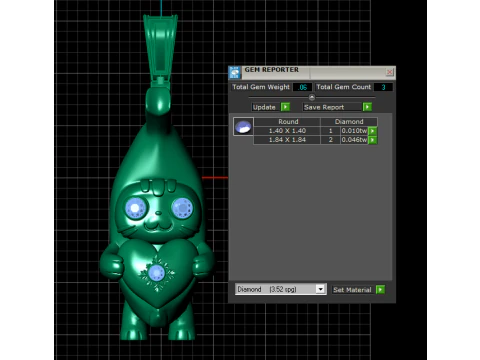Select the heart center gem on the model
This screenshot has width=480, height=360.
156,273
